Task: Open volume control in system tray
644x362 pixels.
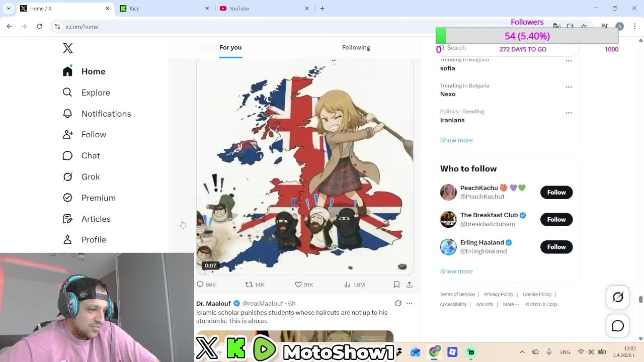Action: [x=591, y=352]
